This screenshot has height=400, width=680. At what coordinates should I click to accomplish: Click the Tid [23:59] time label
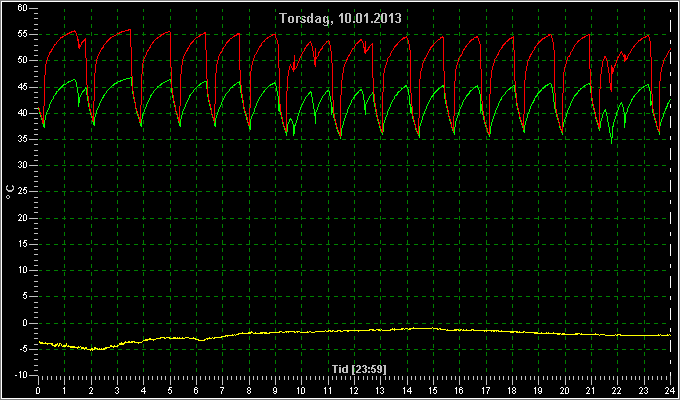coord(359,369)
